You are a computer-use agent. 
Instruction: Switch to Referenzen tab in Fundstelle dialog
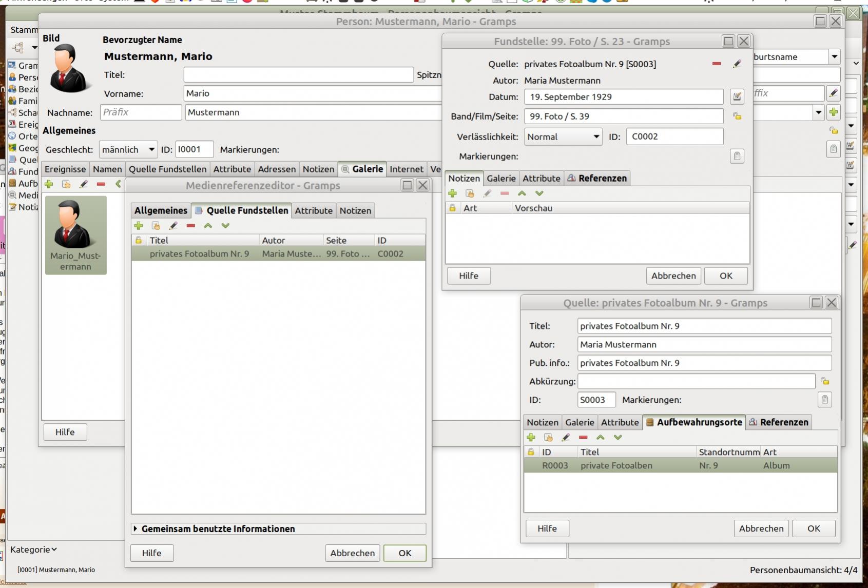coord(597,179)
